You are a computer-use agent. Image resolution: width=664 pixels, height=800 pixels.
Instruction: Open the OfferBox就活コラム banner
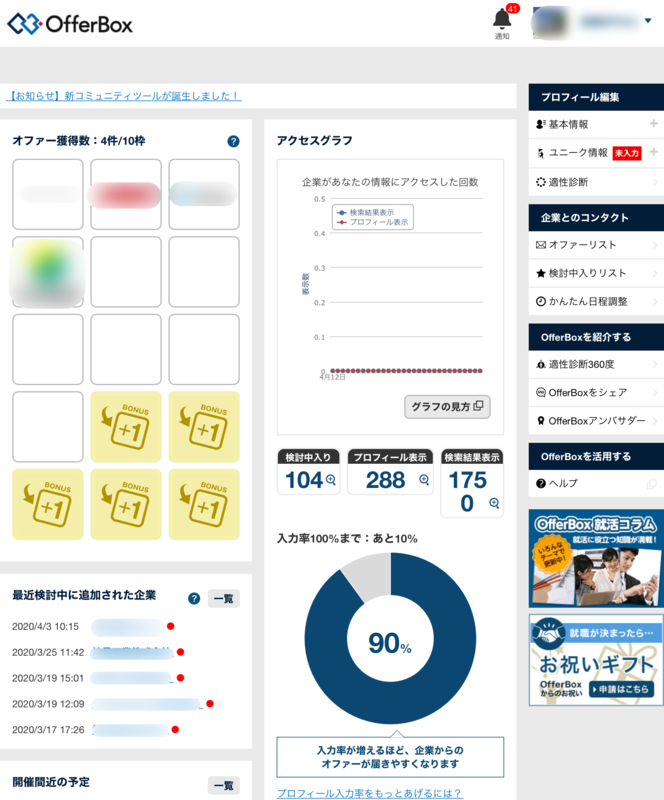pyautogui.click(x=596, y=558)
